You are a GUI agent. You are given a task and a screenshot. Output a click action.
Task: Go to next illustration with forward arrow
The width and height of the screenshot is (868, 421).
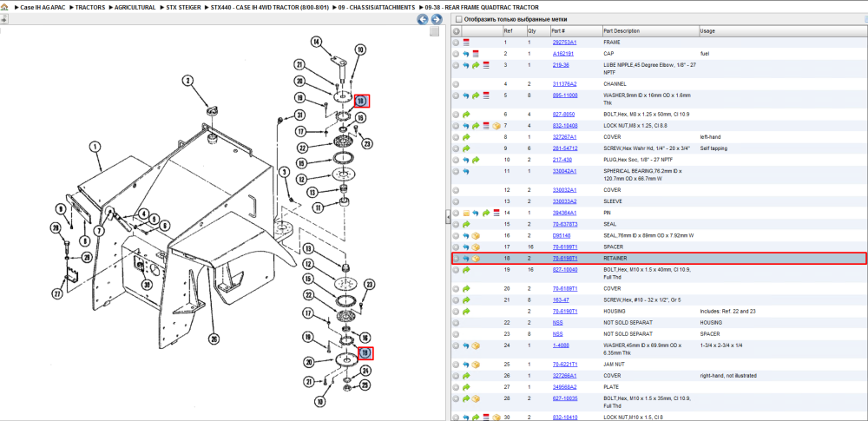point(437,20)
